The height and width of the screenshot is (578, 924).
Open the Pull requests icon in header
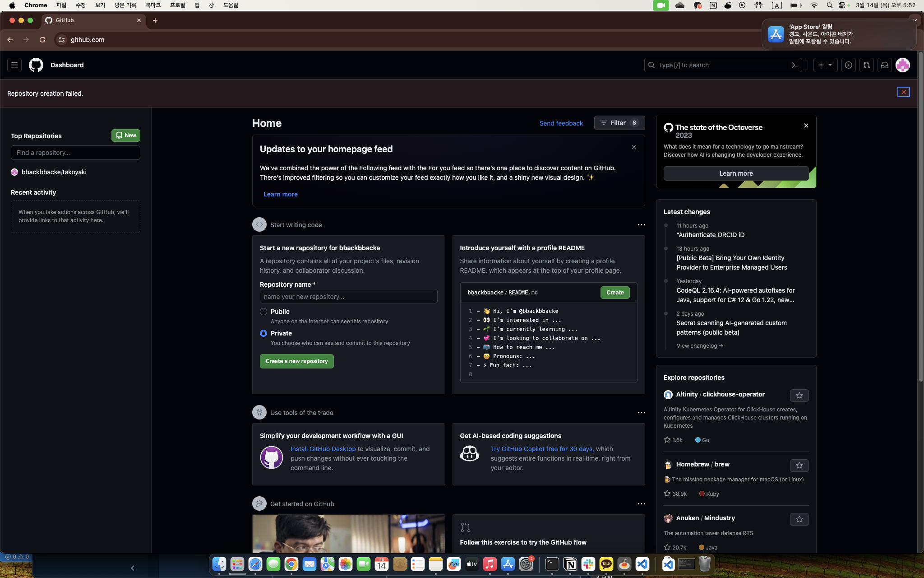[867, 65]
